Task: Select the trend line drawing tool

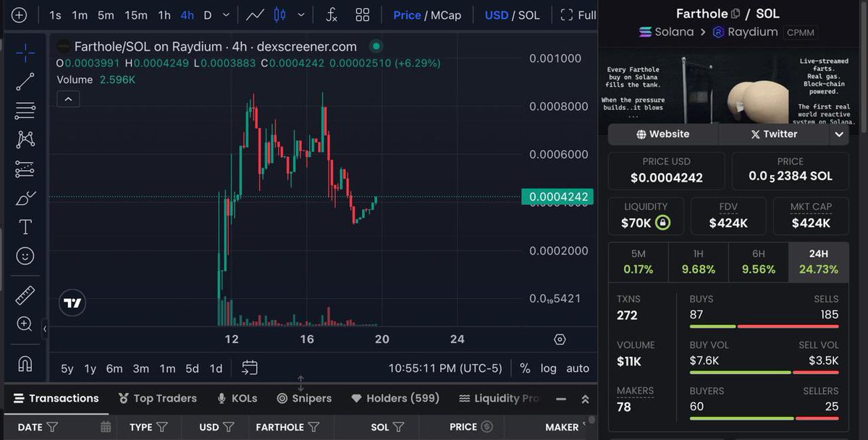Action: coord(25,81)
